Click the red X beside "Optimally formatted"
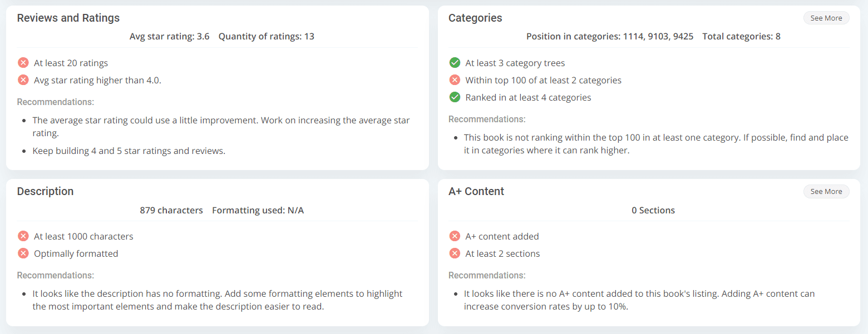This screenshot has width=868, height=334. pos(23,253)
